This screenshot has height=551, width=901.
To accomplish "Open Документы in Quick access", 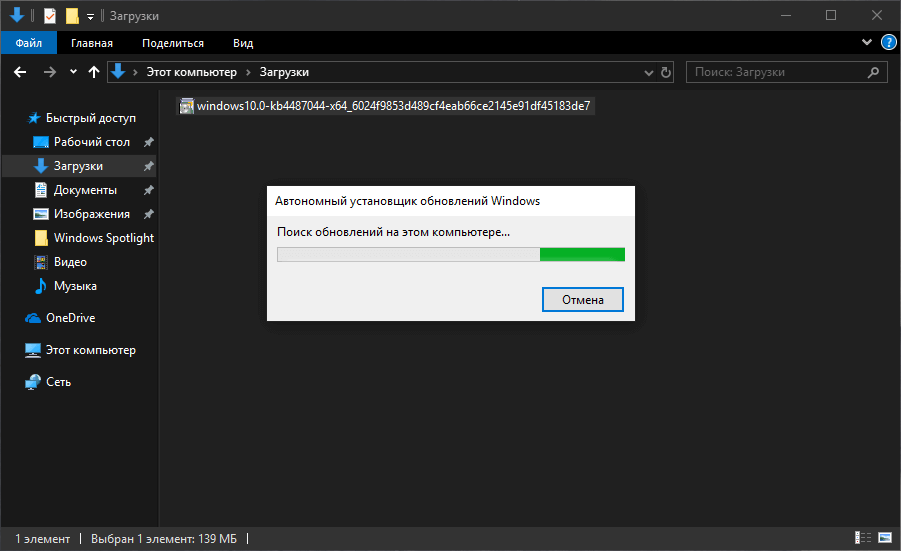I will 85,190.
